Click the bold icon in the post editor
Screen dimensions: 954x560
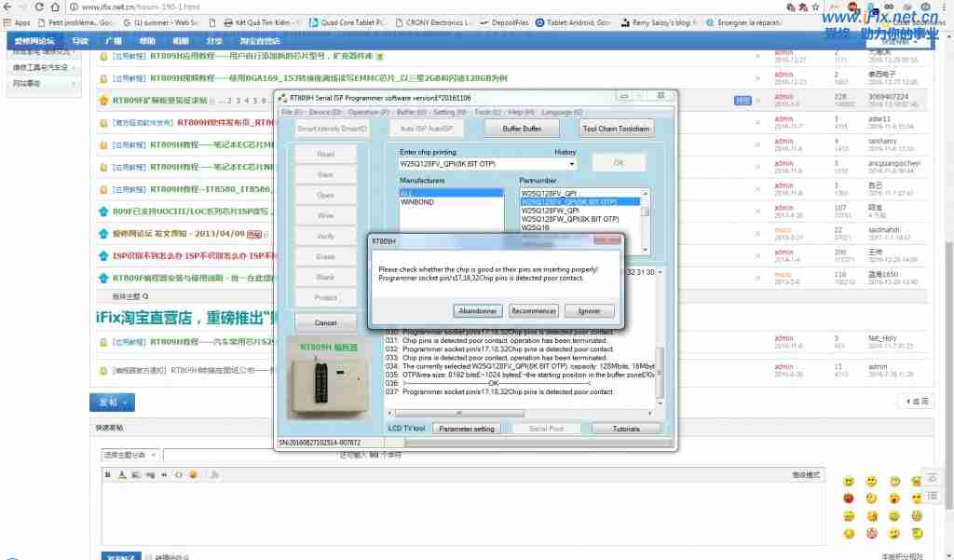(x=109, y=474)
